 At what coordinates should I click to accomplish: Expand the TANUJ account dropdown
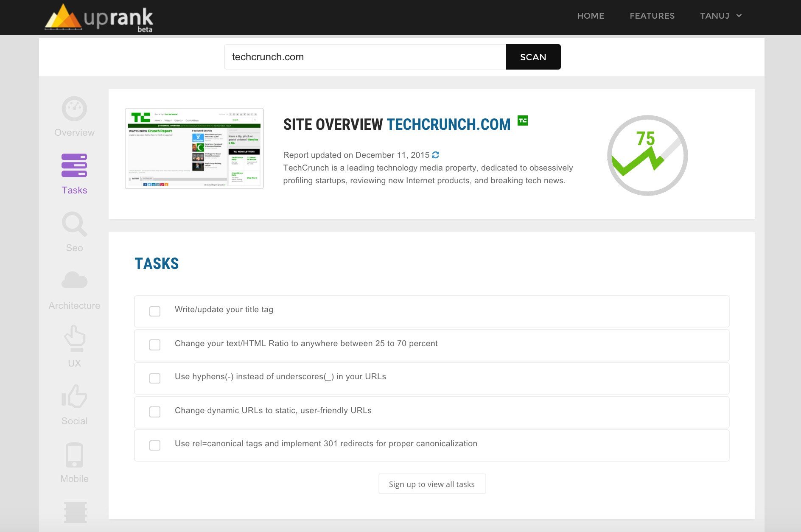click(x=721, y=16)
